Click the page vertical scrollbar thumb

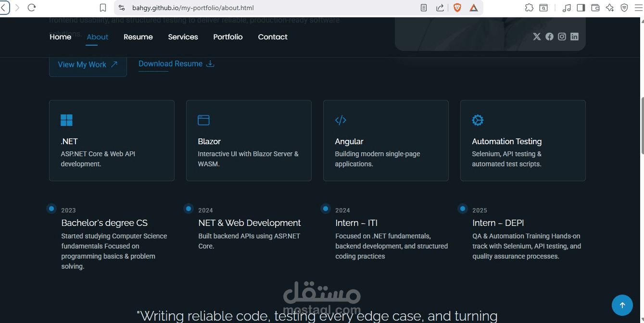642,125
